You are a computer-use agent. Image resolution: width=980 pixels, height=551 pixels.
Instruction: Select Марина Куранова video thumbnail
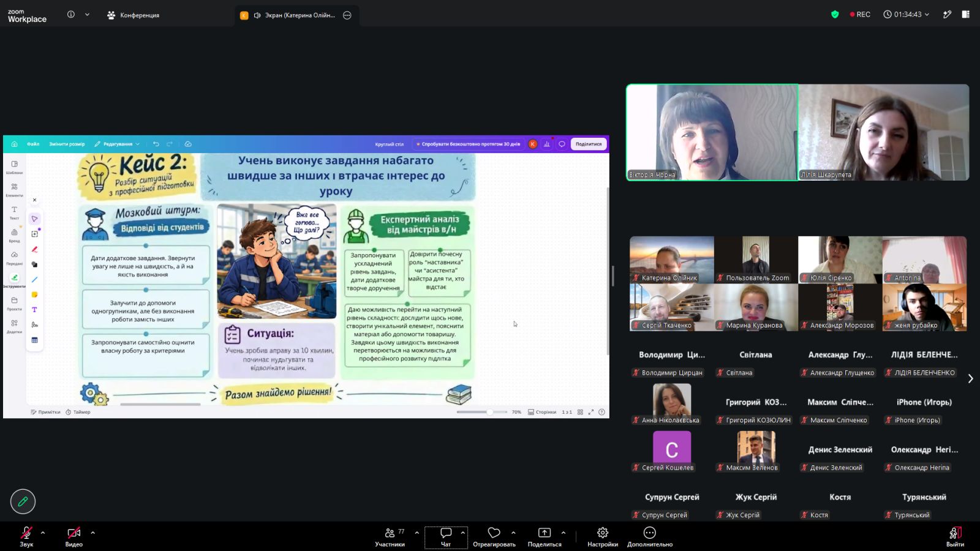pos(756,307)
